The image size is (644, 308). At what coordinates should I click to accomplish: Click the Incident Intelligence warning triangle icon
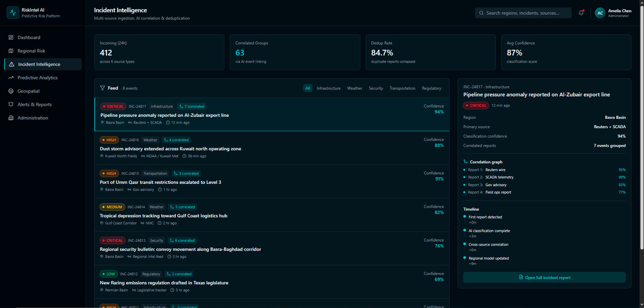(x=12, y=64)
